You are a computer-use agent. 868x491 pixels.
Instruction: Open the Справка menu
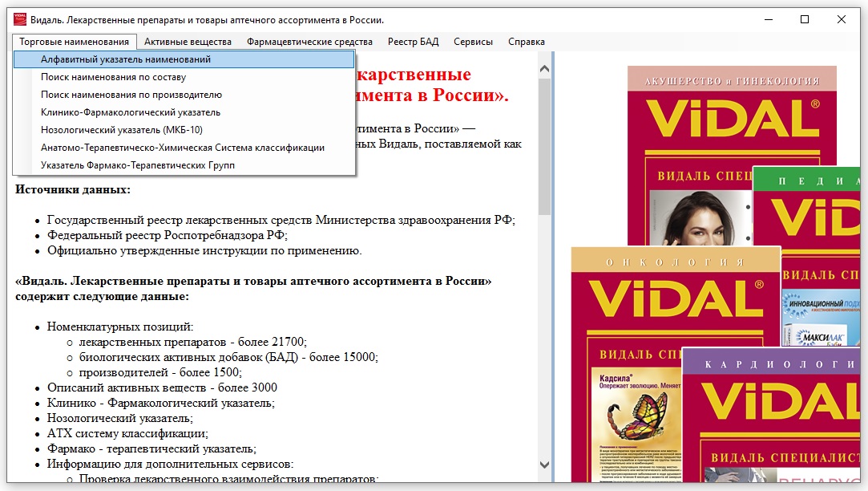526,42
